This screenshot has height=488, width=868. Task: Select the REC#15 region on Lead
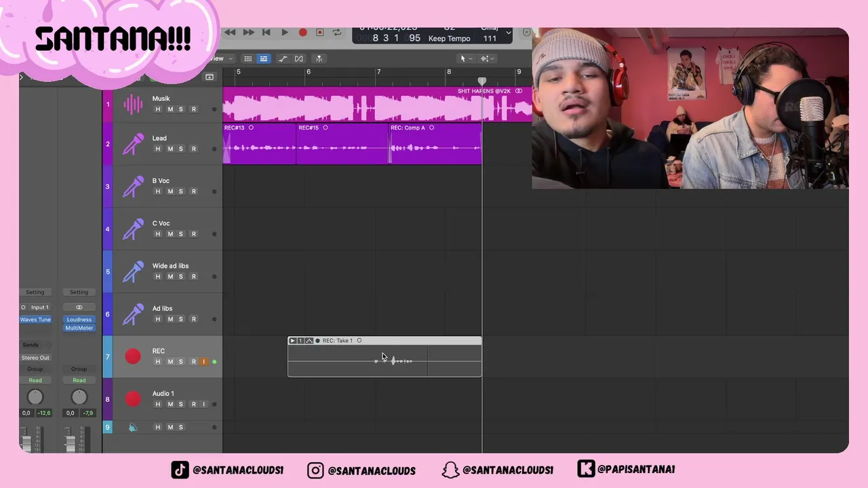342,144
